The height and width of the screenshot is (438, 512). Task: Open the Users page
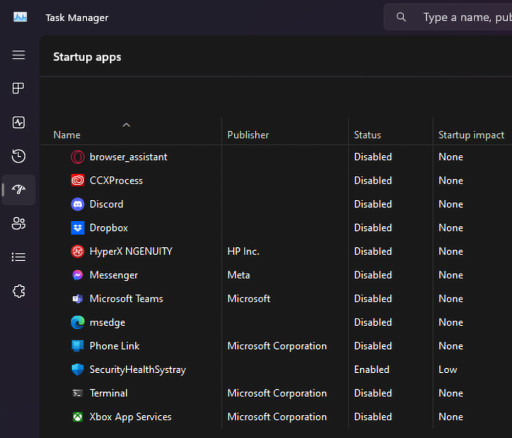18,223
